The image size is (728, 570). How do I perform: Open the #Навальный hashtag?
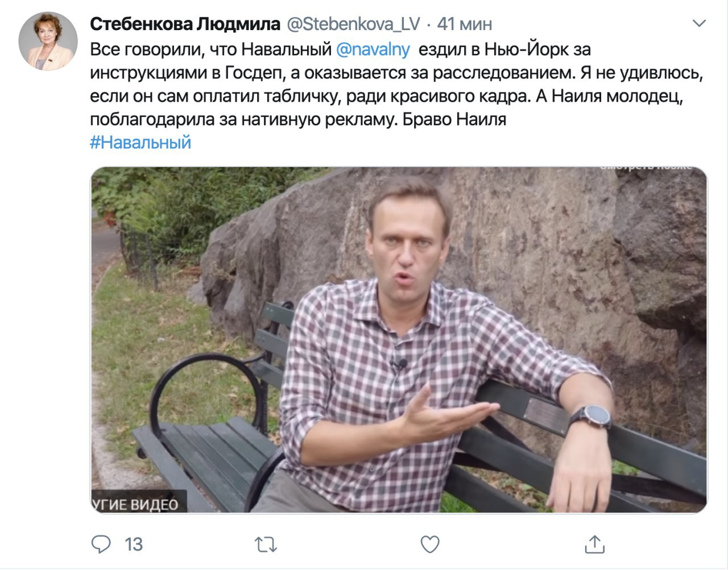140,142
